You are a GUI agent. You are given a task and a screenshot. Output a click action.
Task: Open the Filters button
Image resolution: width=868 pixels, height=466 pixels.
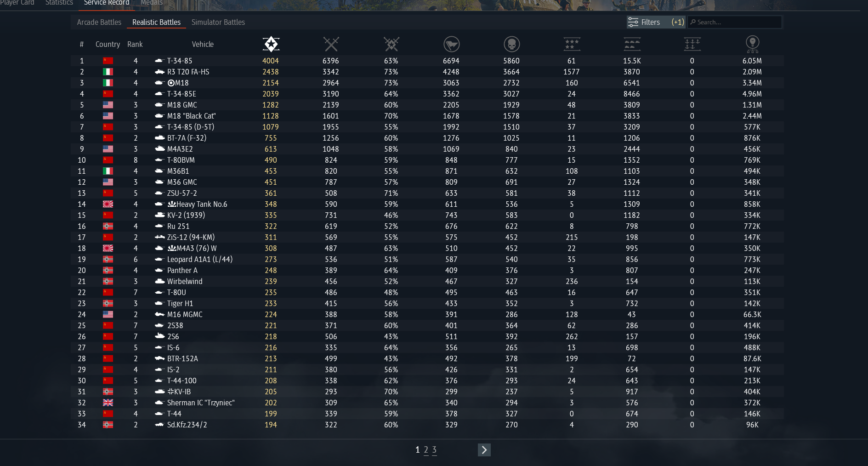point(656,22)
